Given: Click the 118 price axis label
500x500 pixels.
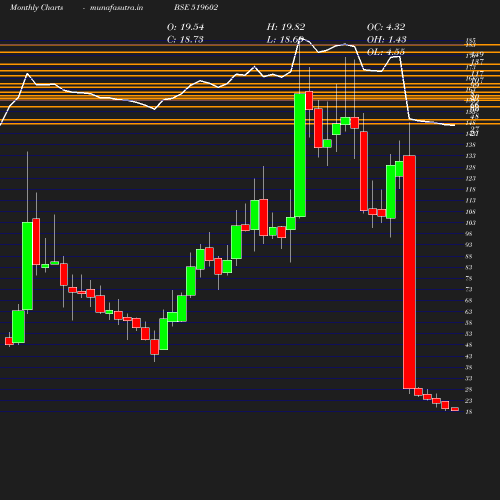Looking at the screenshot, I should (x=470, y=190).
